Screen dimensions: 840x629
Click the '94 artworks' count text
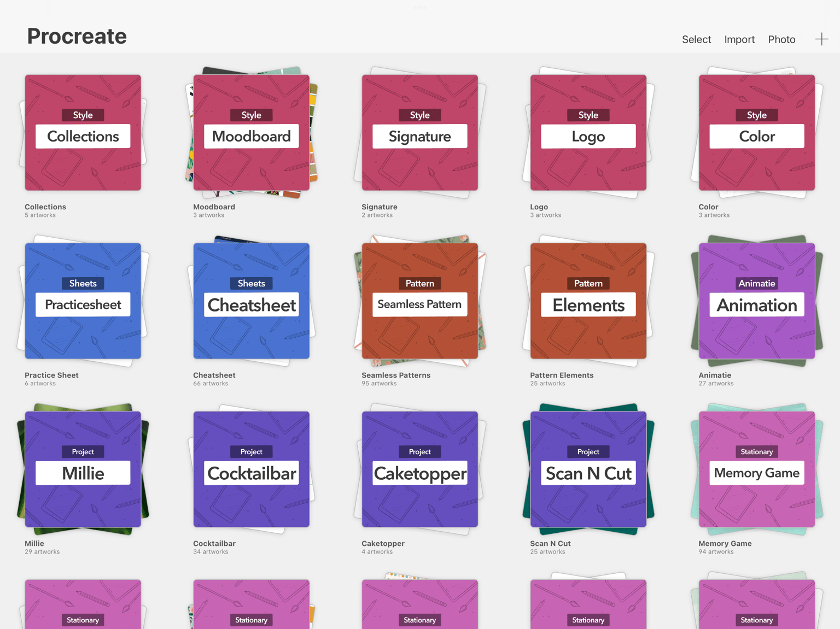click(716, 552)
